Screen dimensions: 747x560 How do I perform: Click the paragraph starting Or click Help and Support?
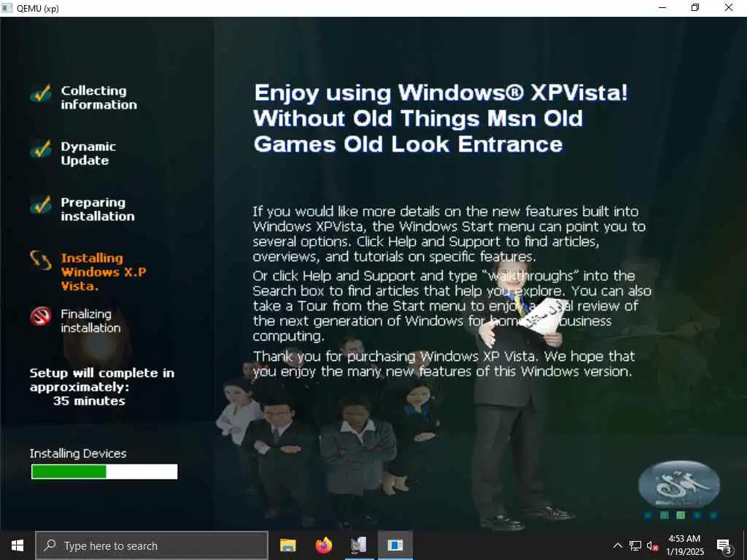pyautogui.click(x=452, y=306)
